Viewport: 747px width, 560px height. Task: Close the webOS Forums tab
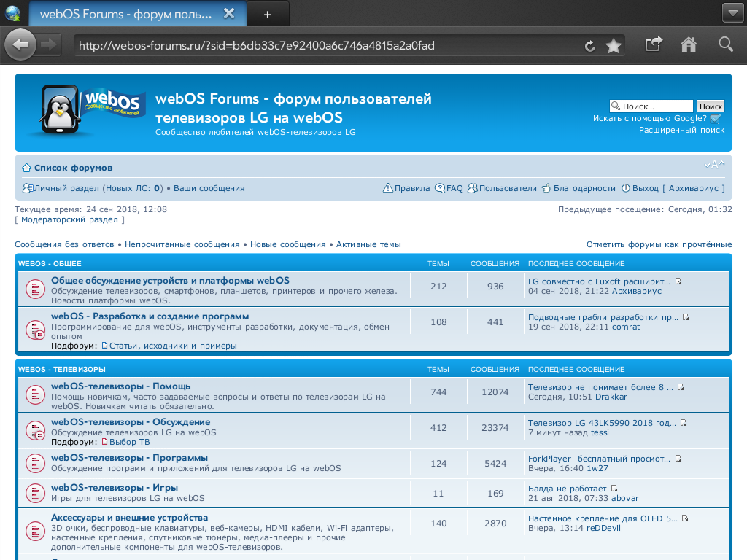point(229,14)
